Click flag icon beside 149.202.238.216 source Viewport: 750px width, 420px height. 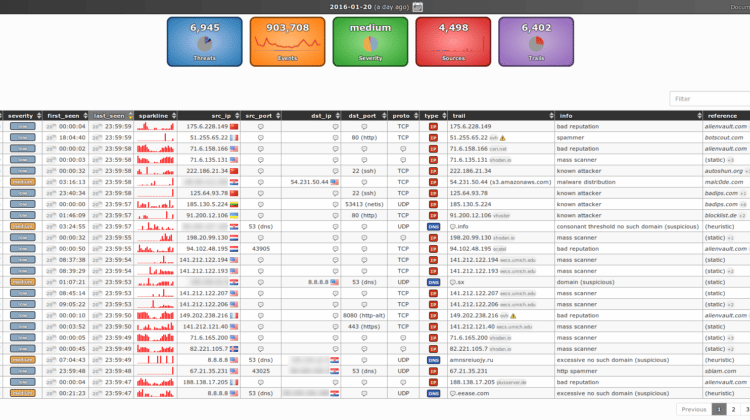coord(234,316)
